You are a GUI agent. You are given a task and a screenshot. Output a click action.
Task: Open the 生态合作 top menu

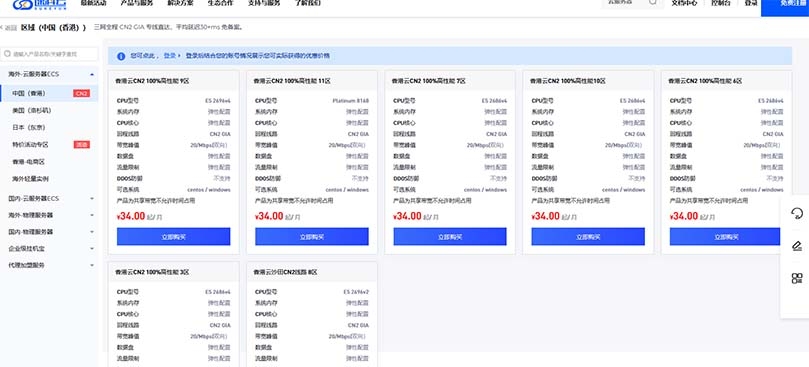(220, 3)
